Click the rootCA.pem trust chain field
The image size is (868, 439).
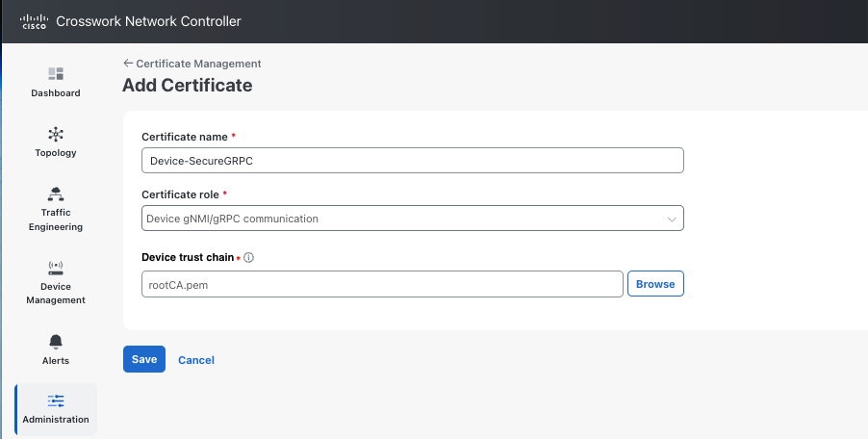point(382,284)
